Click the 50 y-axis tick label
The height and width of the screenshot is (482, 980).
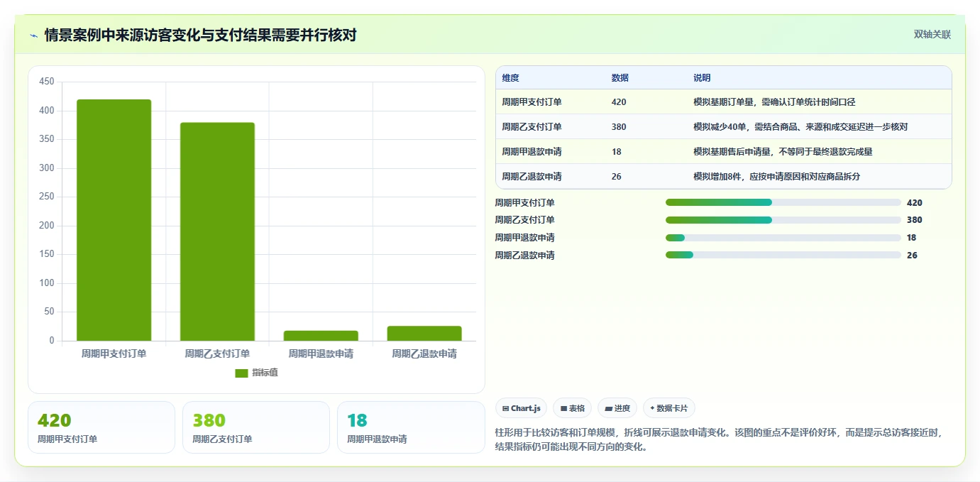click(x=49, y=312)
